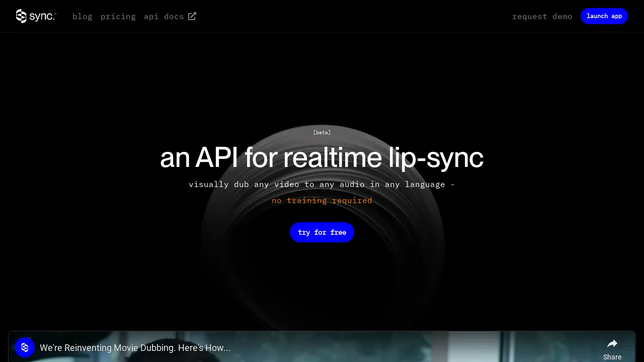Image resolution: width=644 pixels, height=362 pixels.
Task: Launch the app via the blue header button
Action: (x=604, y=16)
